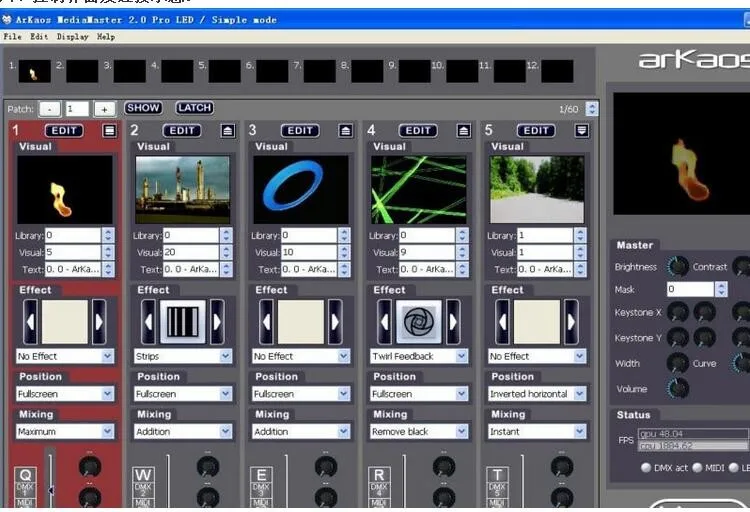Select empty patch slot 6
This screenshot has width=750, height=512.
click(272, 71)
